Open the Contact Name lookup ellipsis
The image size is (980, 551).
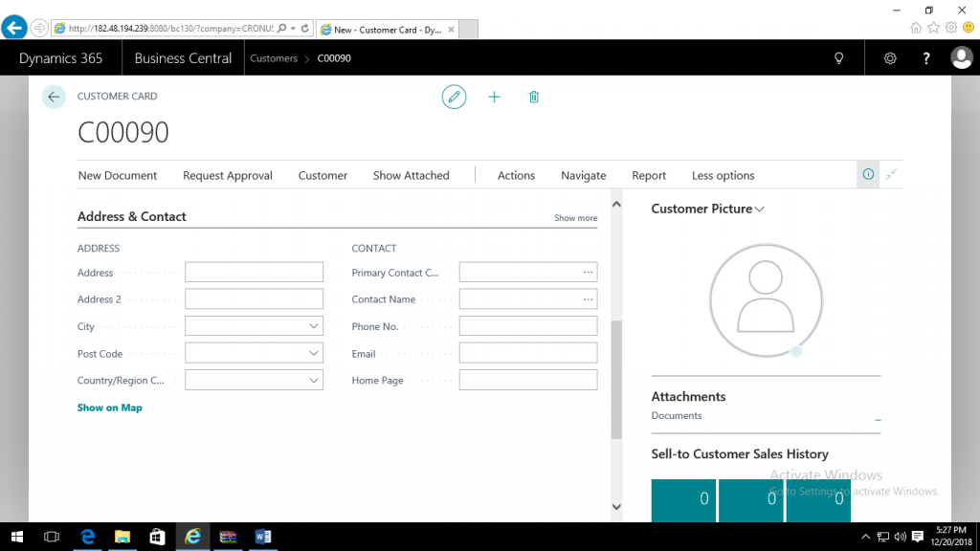(x=589, y=299)
